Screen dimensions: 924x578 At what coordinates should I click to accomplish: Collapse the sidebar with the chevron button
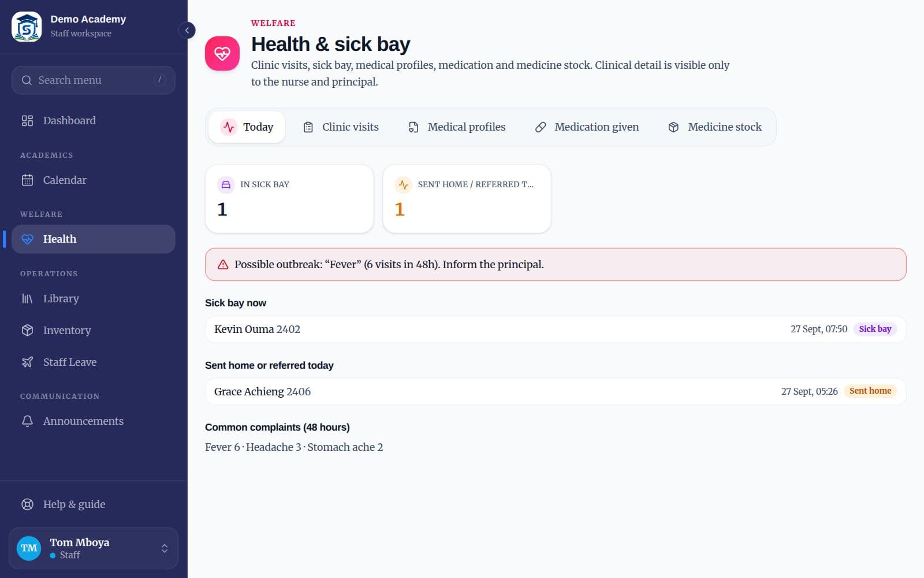click(187, 30)
